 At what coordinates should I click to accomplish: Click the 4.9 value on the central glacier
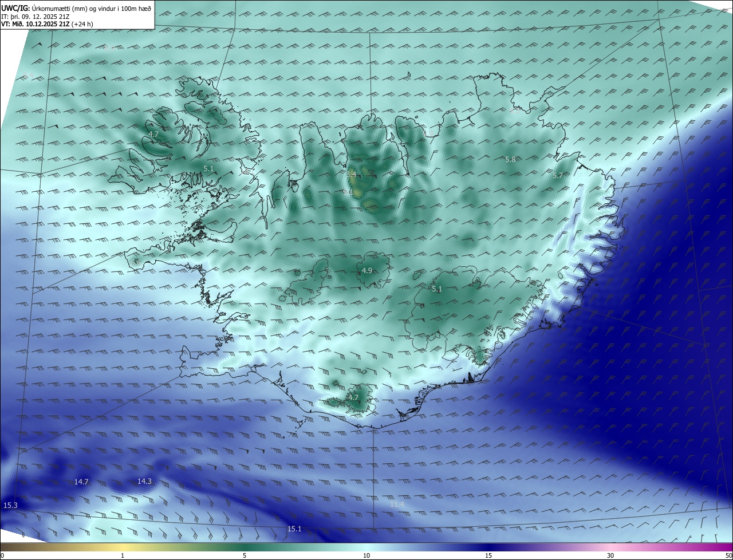[367, 270]
